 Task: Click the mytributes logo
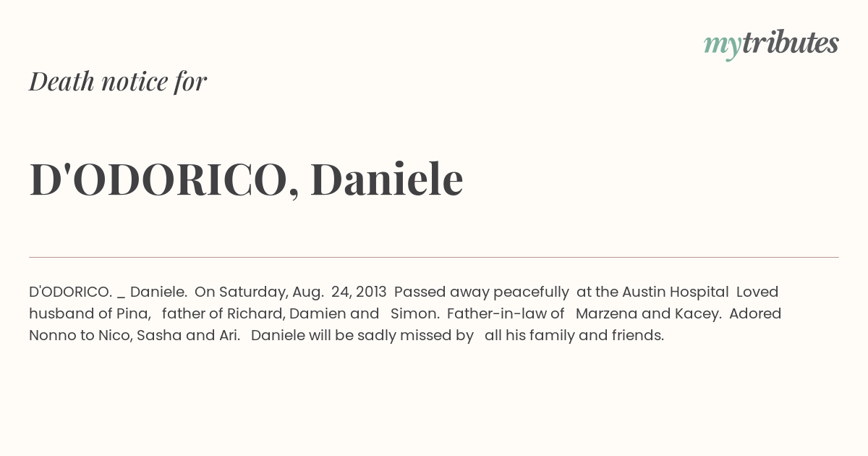click(x=771, y=44)
